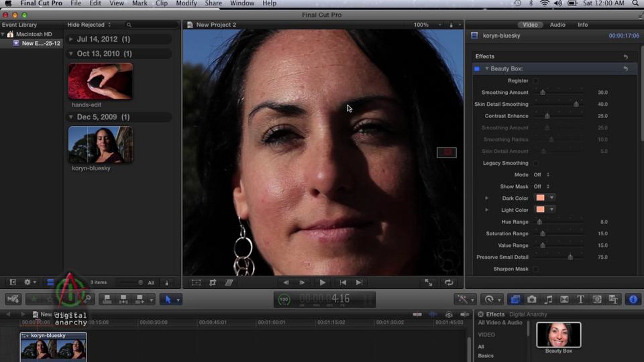The width and height of the screenshot is (644, 362).
Task: Enable the Legacy Smoothing checkbox
Action: [536, 163]
